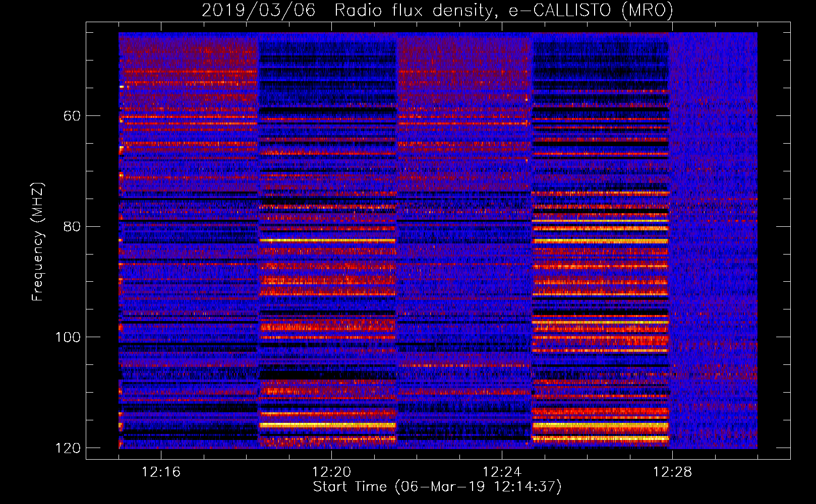Click the plot title "2019/03/06 Radio flux density, e-CALLISTO (MRO)"

click(437, 10)
